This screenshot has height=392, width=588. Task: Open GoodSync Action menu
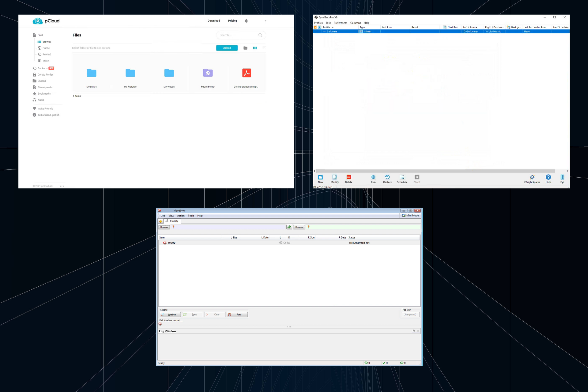coord(181,216)
